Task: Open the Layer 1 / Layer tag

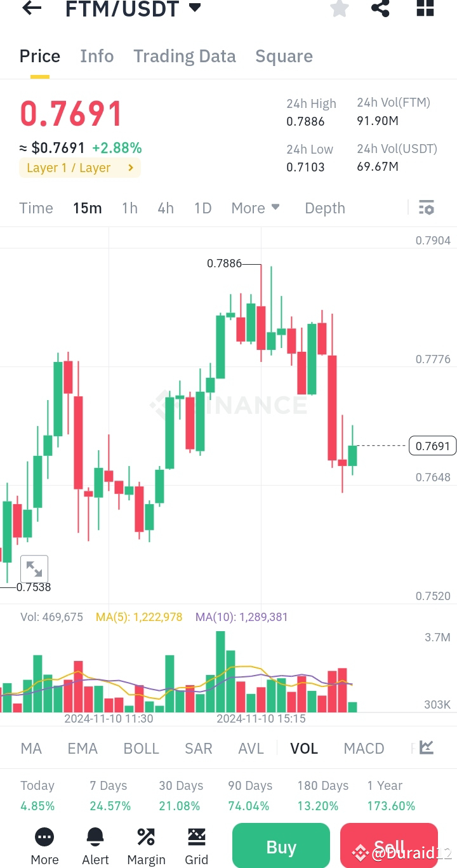Action: [x=79, y=168]
